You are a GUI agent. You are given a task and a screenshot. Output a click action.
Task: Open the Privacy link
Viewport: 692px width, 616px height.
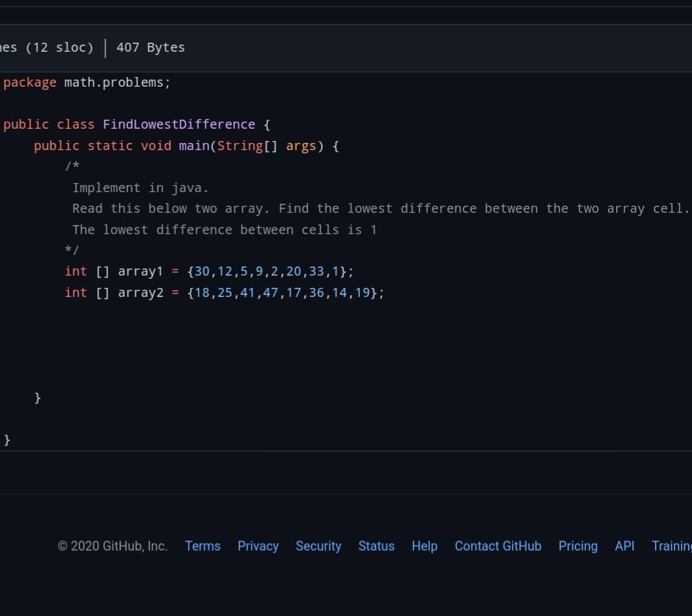258,546
